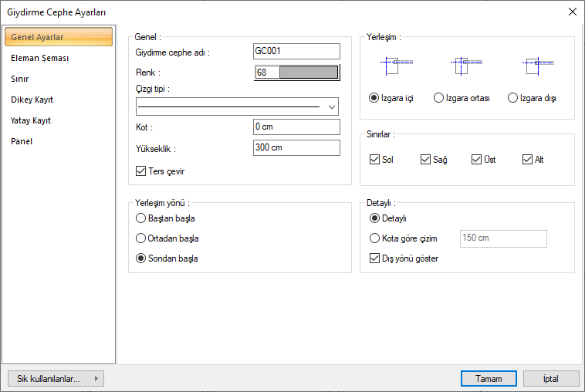This screenshot has width=585, height=392.
Task: Click the Yükseklik height input field
Action: (296, 148)
